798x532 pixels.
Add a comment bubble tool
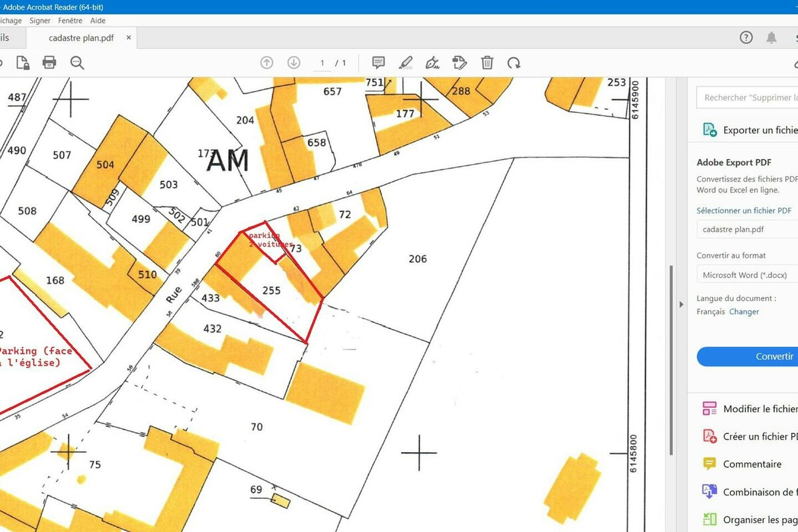378,63
